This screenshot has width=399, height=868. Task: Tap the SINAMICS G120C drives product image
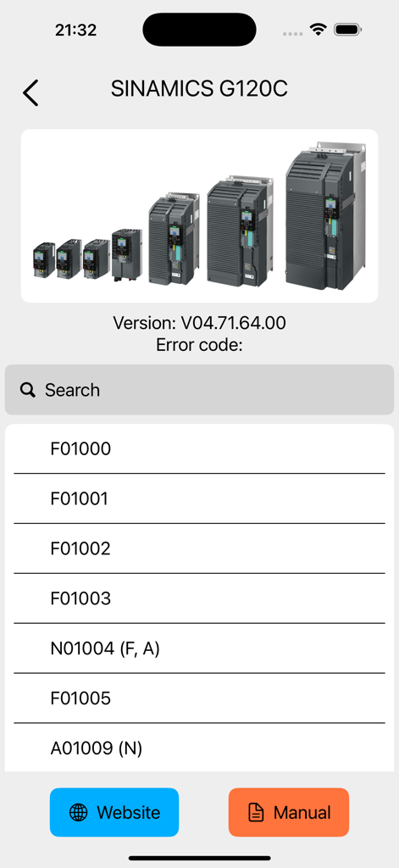tap(199, 216)
